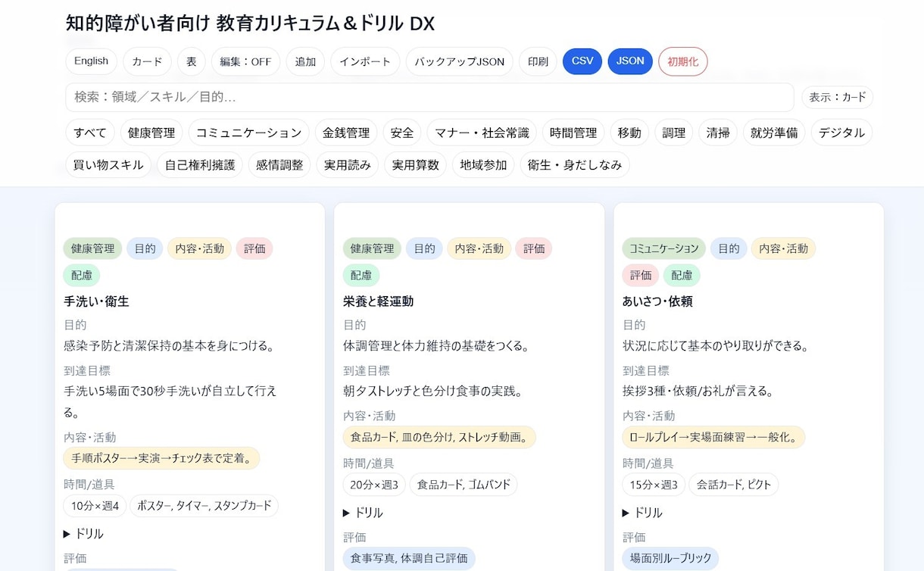This screenshot has width=924, height=571.
Task: Select the 栄養と軽運動 card title
Action: [x=378, y=301]
